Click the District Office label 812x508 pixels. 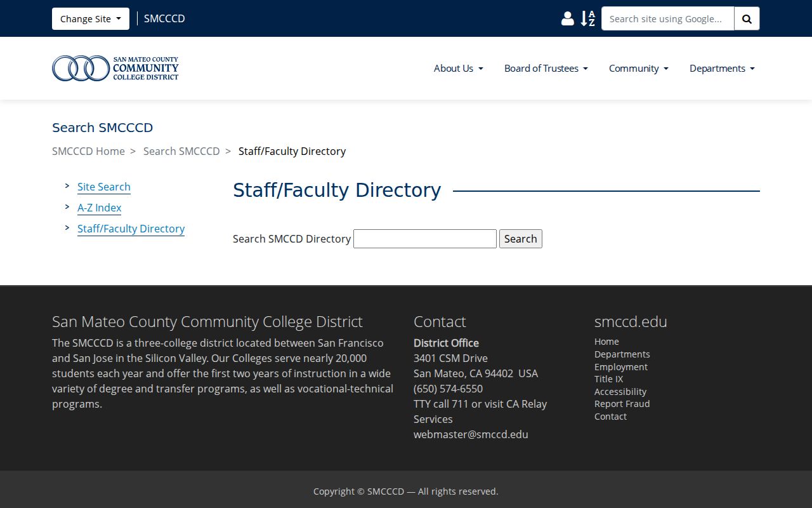click(x=446, y=343)
